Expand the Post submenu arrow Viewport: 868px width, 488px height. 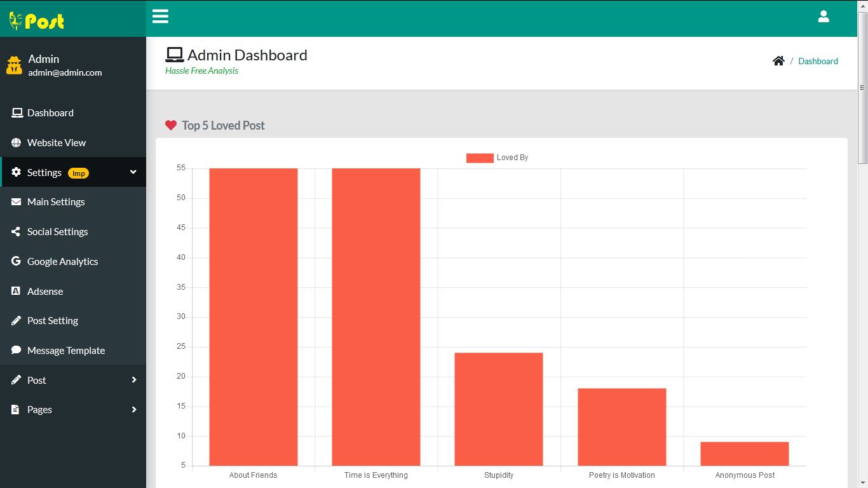pos(134,380)
